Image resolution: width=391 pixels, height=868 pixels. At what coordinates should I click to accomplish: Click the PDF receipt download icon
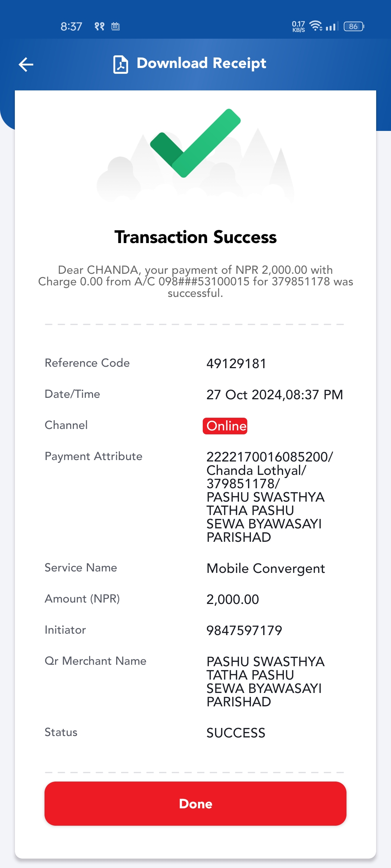121,64
